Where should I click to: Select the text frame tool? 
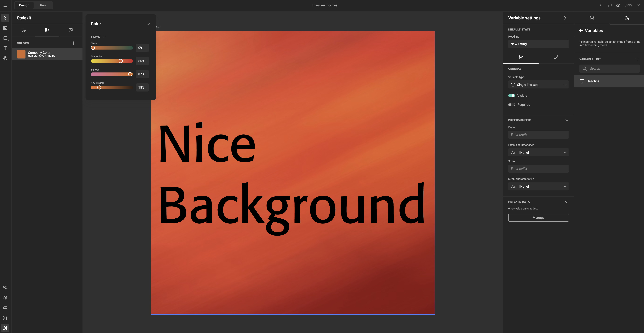[5, 48]
